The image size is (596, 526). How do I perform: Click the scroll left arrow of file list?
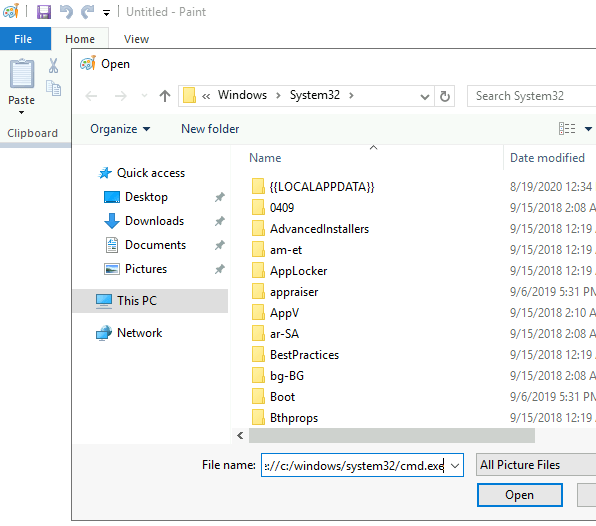tap(240, 435)
